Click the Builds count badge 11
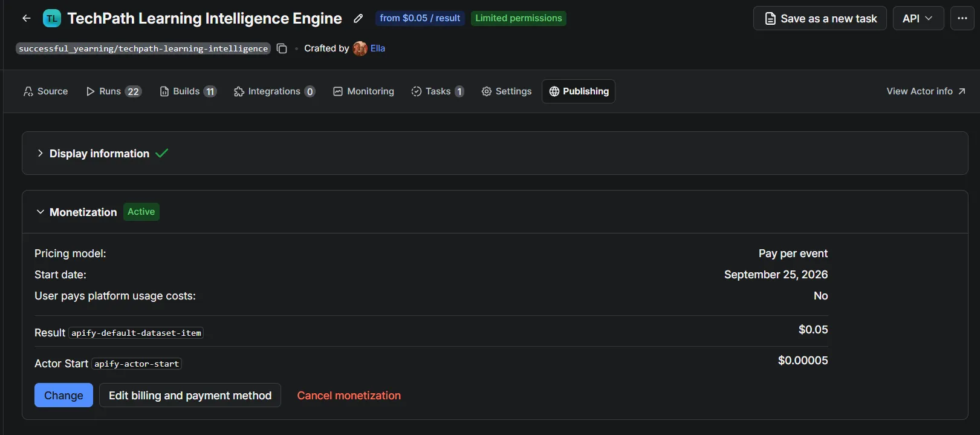Screen dimensions: 980x435 click(x=210, y=91)
